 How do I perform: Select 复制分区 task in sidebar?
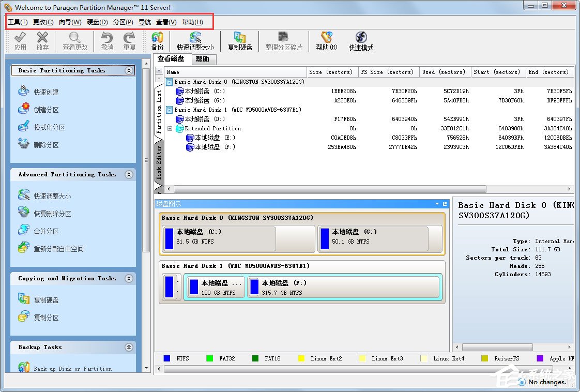coord(38,317)
